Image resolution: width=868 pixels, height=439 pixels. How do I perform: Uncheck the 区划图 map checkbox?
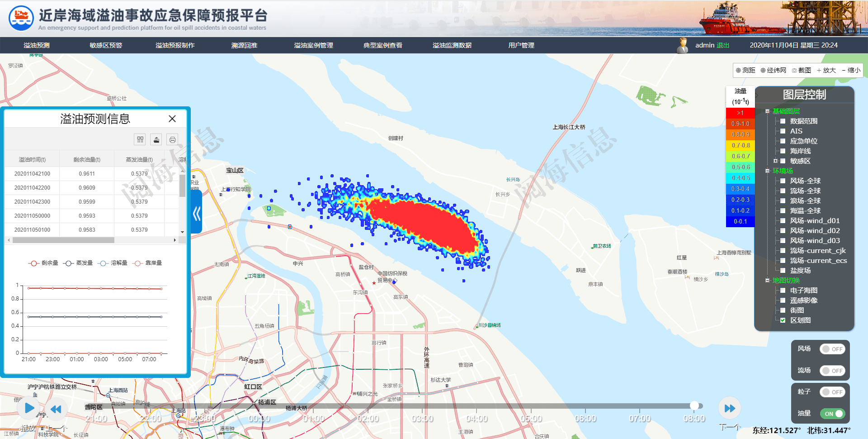(783, 320)
